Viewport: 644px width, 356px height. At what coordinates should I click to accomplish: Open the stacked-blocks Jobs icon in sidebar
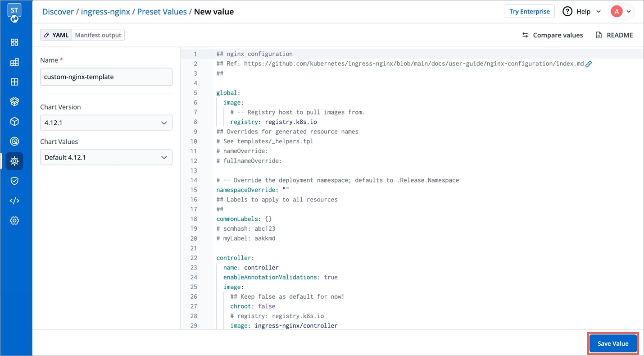[14, 62]
